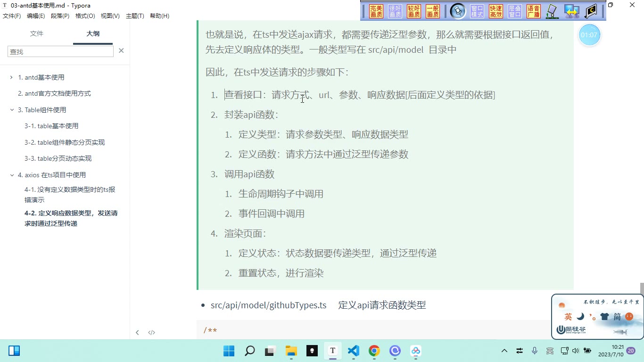Viewport: 644px width, 362px height.
Task: Click the pen drawing tool icon
Action: click(x=552, y=11)
